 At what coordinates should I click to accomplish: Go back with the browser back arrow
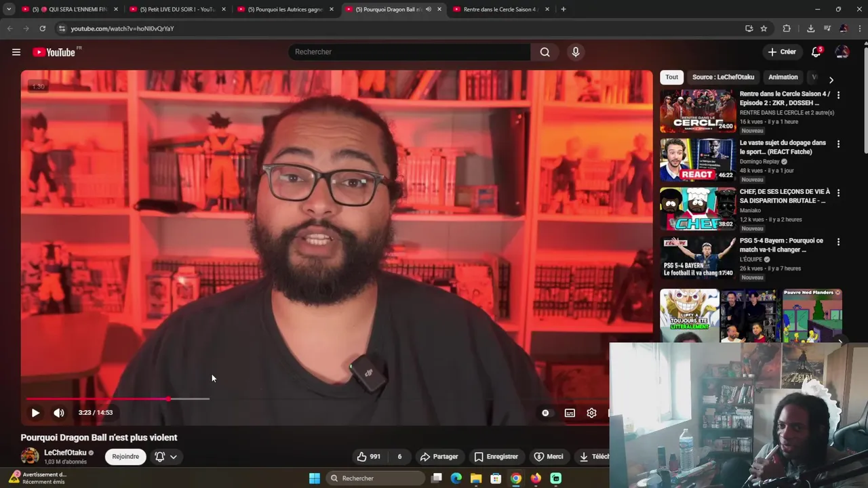[9, 28]
